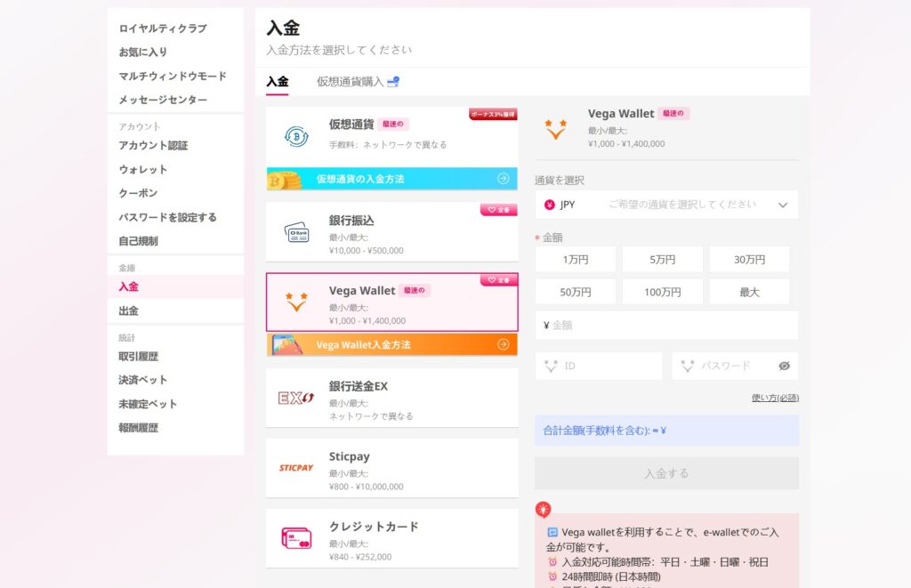Open パスワードを設定する in sidebar

[x=168, y=217]
